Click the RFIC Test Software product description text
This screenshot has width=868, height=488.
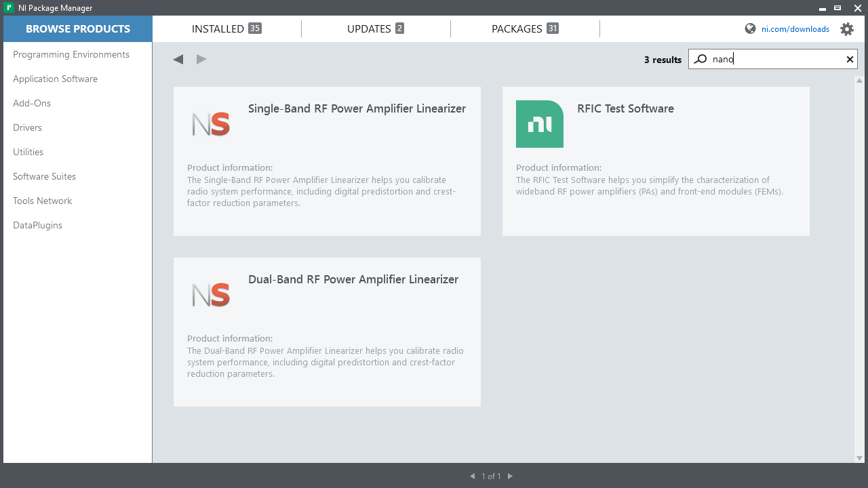click(x=650, y=186)
